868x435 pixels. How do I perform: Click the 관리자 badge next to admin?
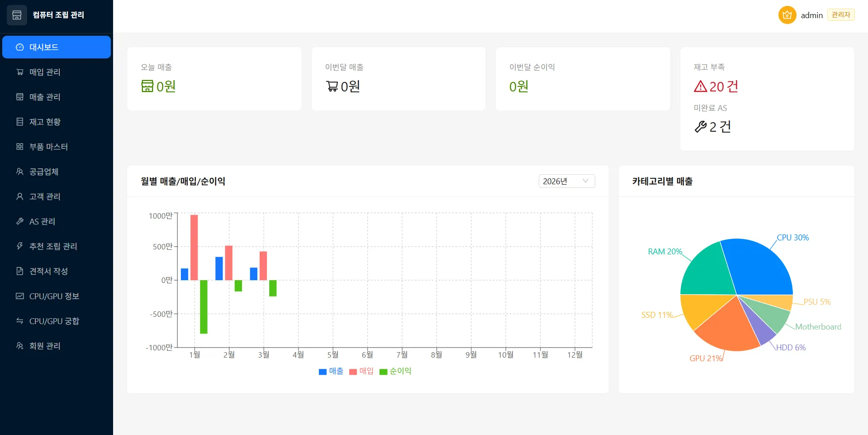(x=840, y=14)
